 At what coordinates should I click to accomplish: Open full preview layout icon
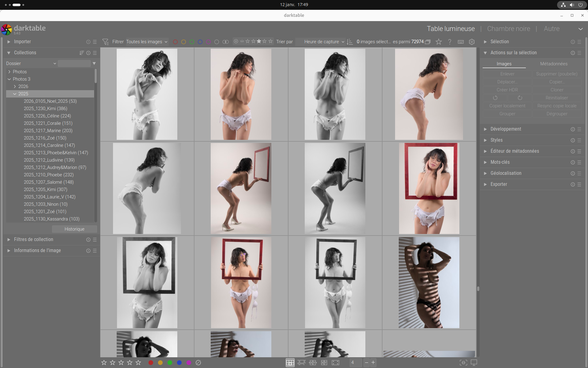(335, 362)
